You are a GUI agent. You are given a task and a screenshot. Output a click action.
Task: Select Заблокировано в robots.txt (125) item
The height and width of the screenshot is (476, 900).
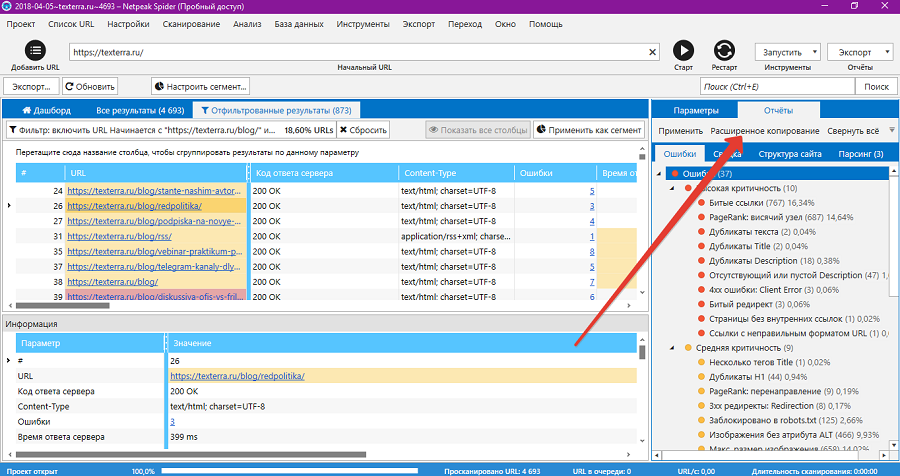(x=786, y=420)
